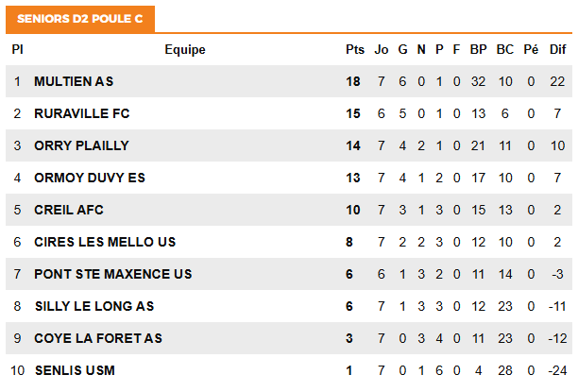578x392 pixels.
Task: Click the CREIL AFC team link
Action: click(x=68, y=211)
